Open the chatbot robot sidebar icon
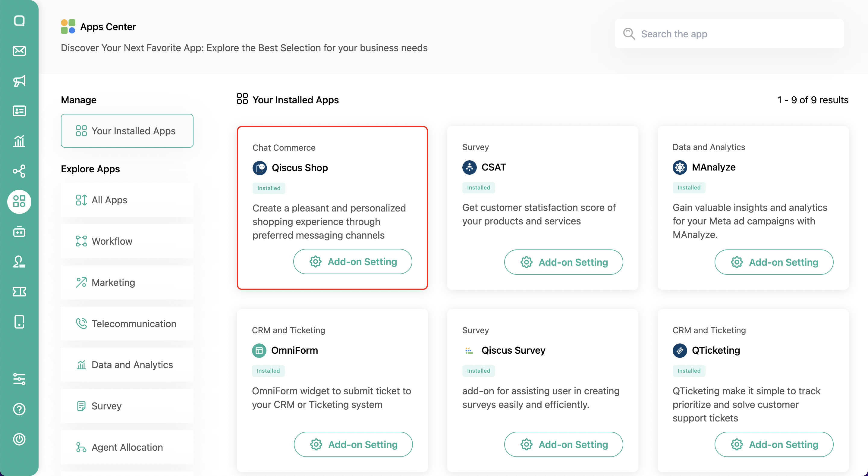 click(x=19, y=232)
